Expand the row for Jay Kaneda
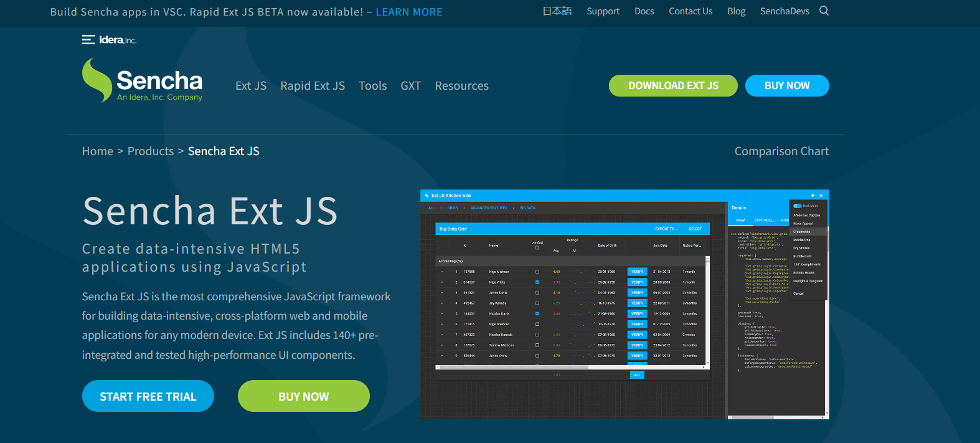 [442, 303]
